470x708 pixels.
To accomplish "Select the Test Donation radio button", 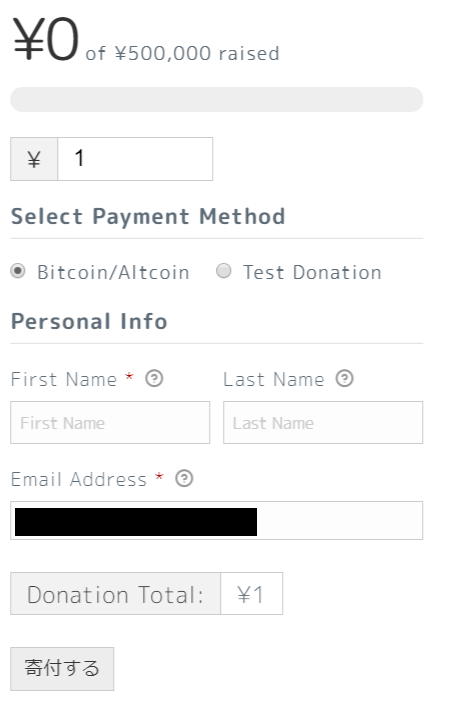I will point(223,271).
